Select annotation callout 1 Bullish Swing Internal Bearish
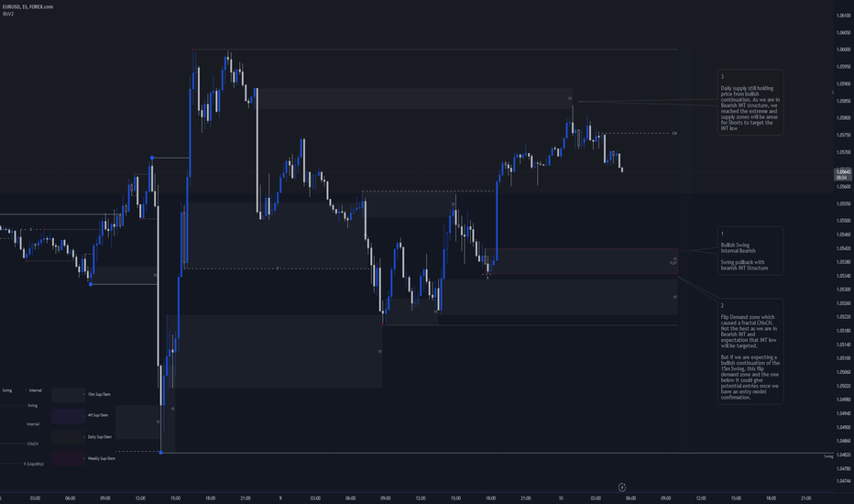Image resolution: width=854 pixels, height=504 pixels. 750,251
